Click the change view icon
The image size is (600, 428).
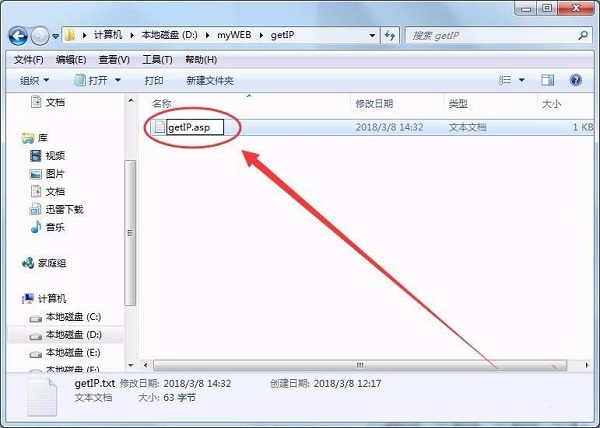(x=505, y=80)
